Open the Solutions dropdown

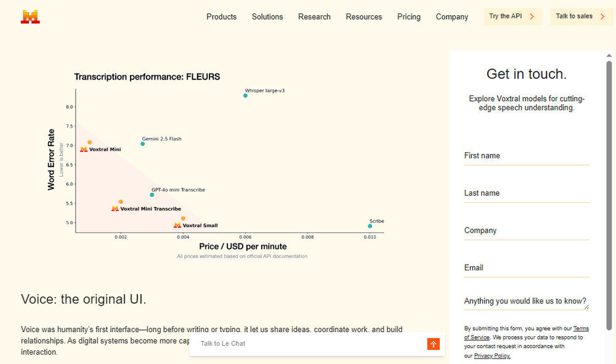click(x=267, y=17)
